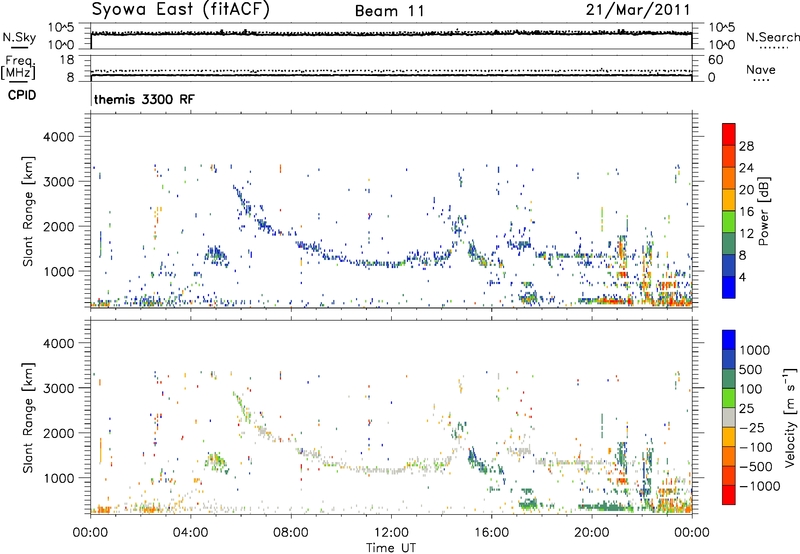
Task: Pick the red bottom segment of the velocity colorbar
Action: tap(729, 494)
